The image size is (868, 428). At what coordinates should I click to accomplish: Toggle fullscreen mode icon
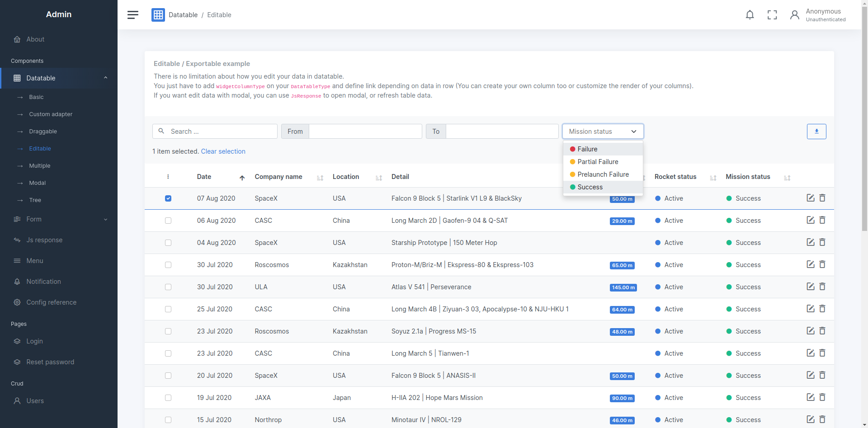point(772,15)
